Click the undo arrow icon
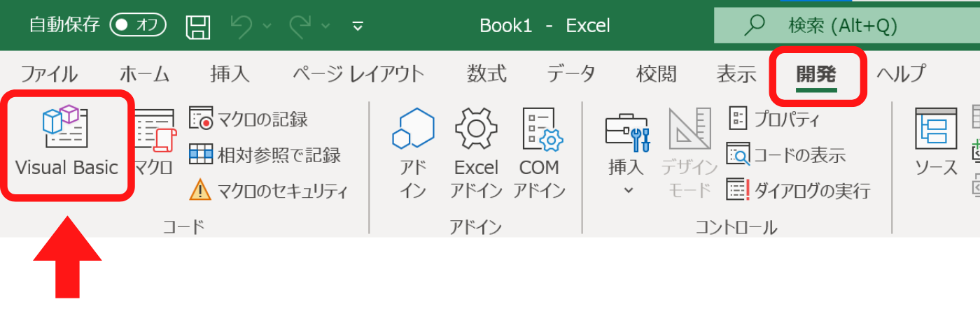This screenshot has width=980, height=318. (x=242, y=26)
